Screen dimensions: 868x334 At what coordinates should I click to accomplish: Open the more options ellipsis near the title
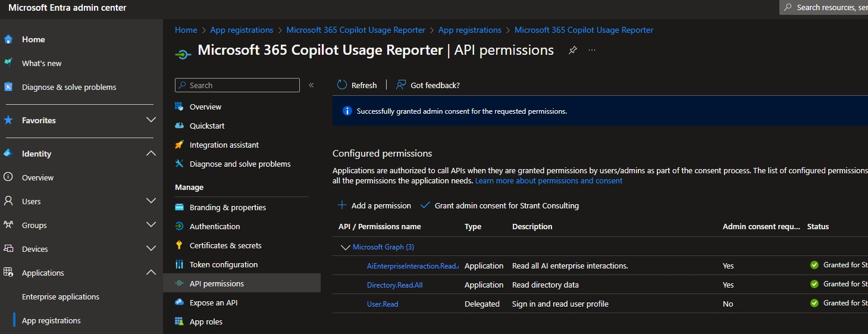(x=592, y=51)
